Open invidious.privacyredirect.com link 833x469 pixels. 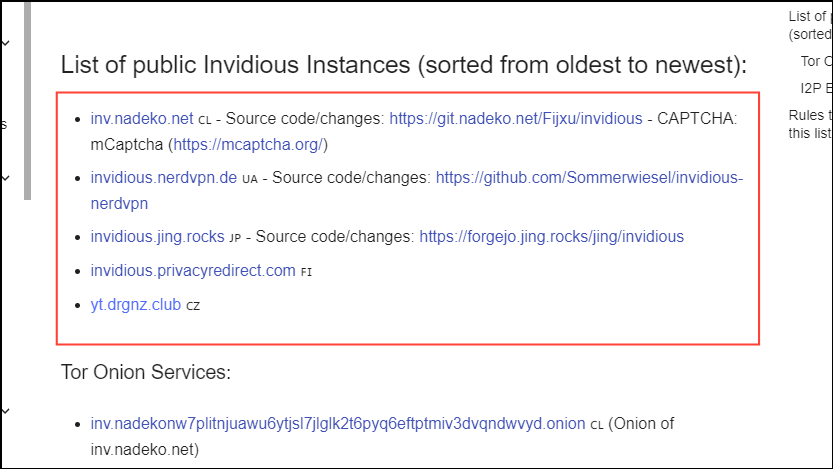click(x=193, y=270)
